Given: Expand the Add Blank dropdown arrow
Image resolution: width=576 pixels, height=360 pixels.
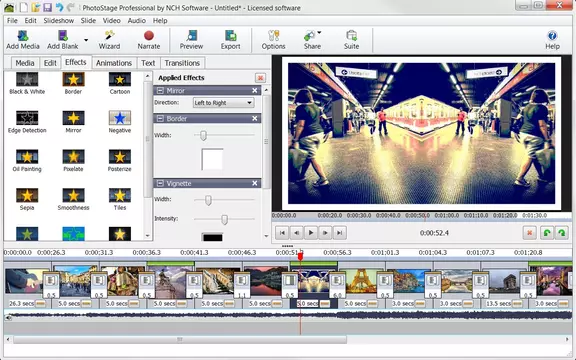Looking at the screenshot, I should pos(86,40).
